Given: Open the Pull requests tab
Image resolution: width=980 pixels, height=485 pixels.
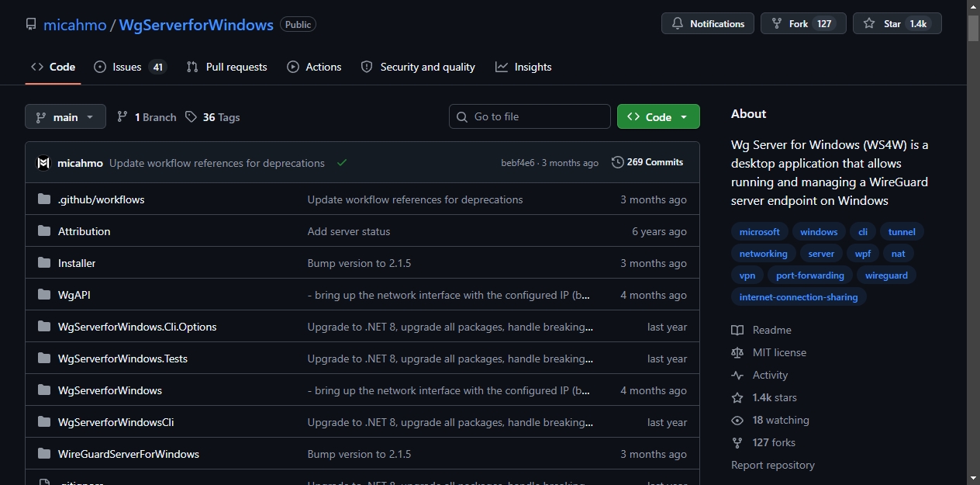Looking at the screenshot, I should [226, 67].
